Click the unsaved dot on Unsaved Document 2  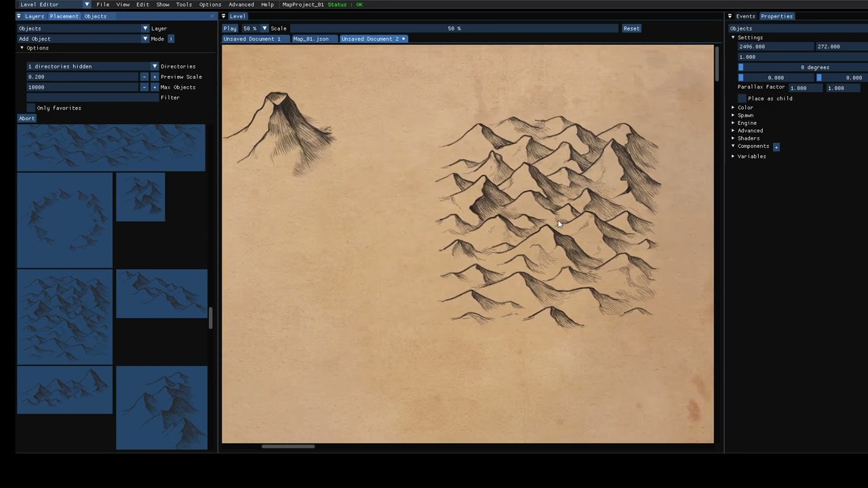[x=403, y=39]
